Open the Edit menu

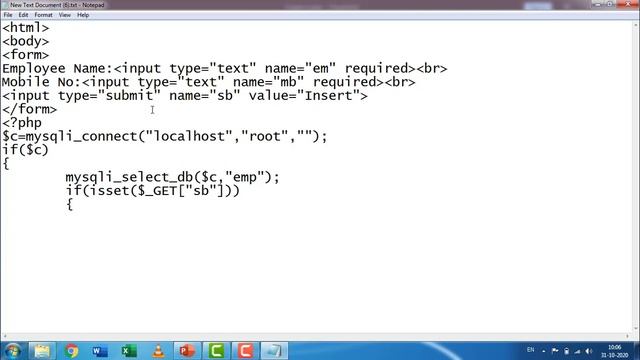[23, 15]
